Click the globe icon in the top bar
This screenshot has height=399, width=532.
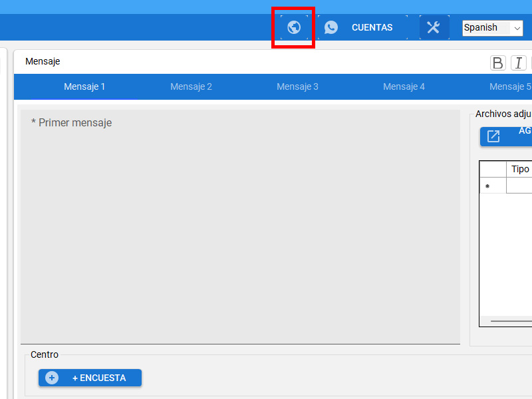(293, 27)
